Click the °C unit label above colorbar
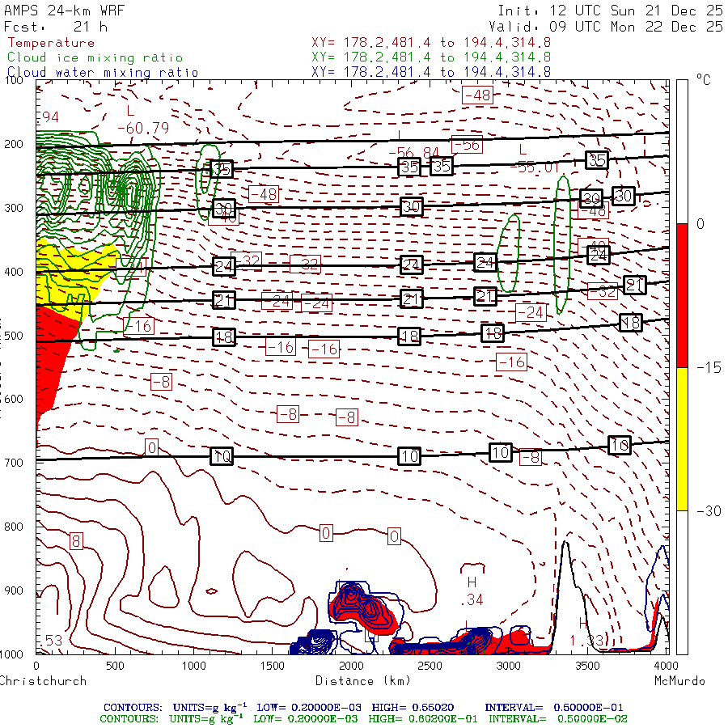 tap(703, 80)
